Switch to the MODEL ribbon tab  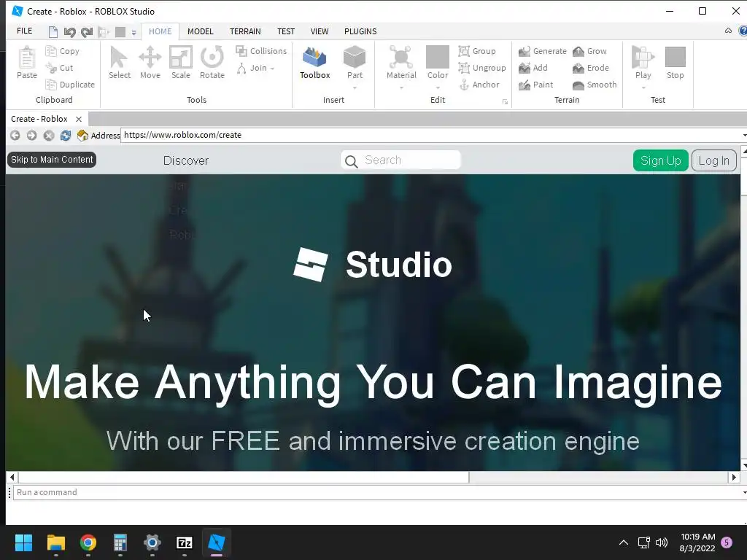pos(200,31)
